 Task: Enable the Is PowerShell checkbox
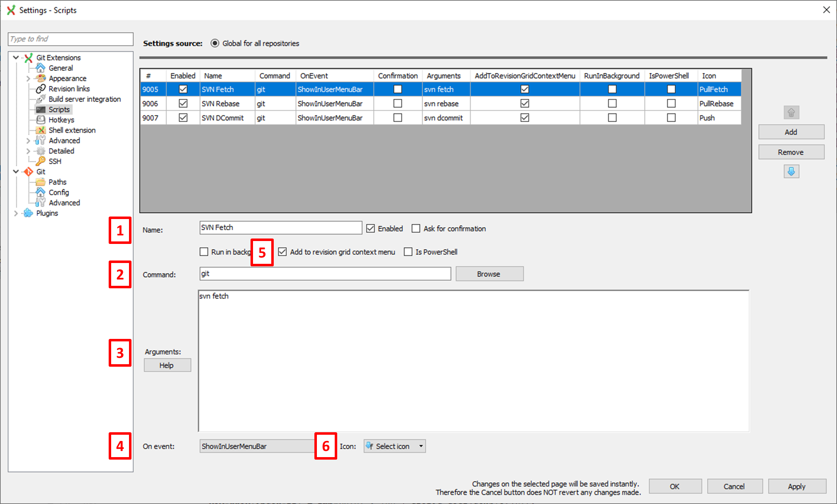(408, 252)
